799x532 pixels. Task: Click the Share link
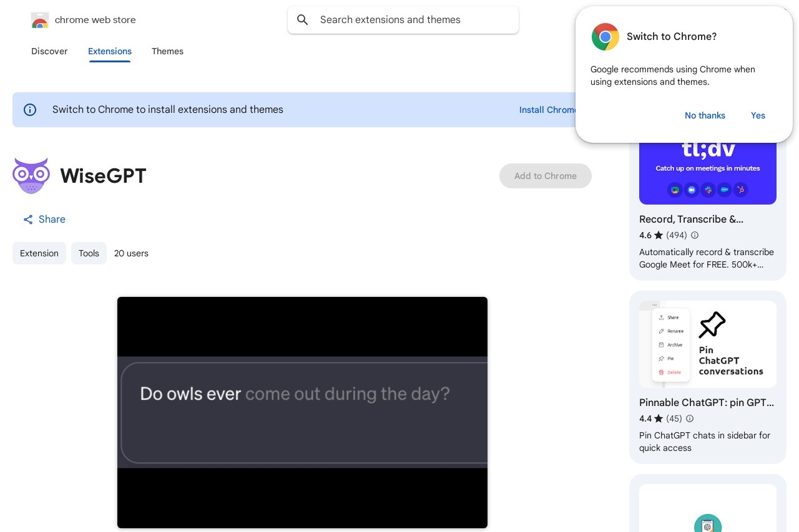(x=44, y=220)
